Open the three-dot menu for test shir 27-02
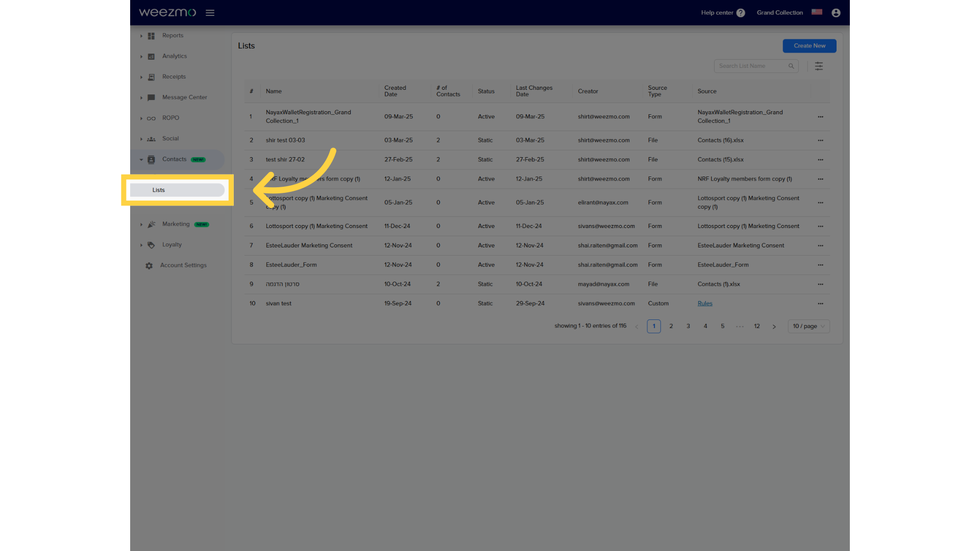This screenshot has height=551, width=980. (x=820, y=160)
